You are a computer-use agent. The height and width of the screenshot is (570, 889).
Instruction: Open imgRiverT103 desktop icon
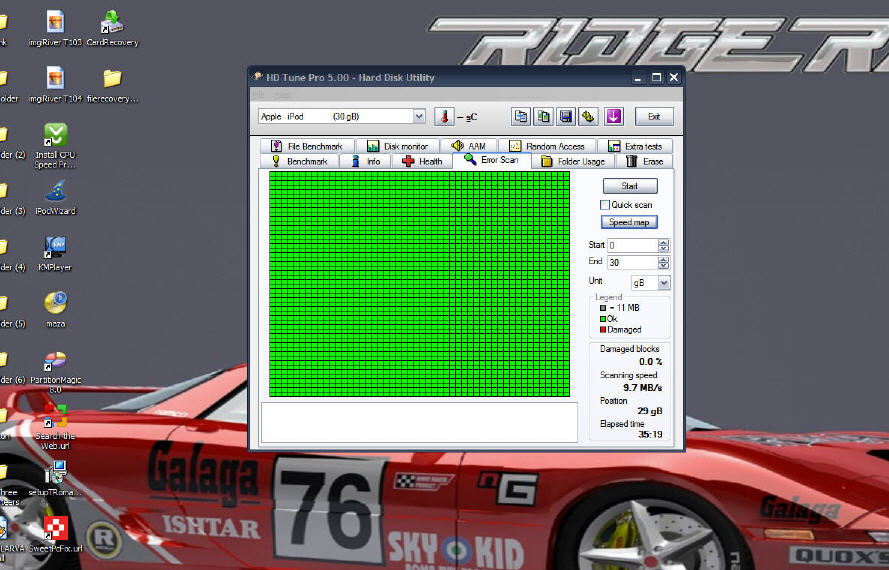pyautogui.click(x=55, y=28)
